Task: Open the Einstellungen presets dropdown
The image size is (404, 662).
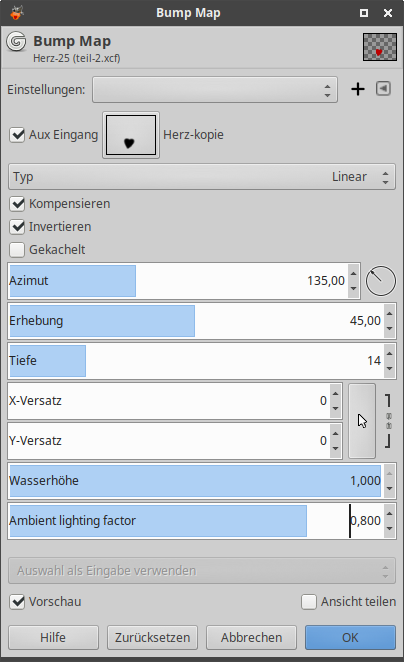Action: coord(215,90)
